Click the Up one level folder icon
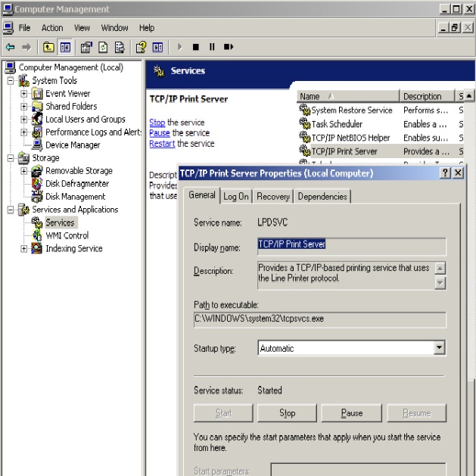The width and height of the screenshot is (476, 476). 48,47
